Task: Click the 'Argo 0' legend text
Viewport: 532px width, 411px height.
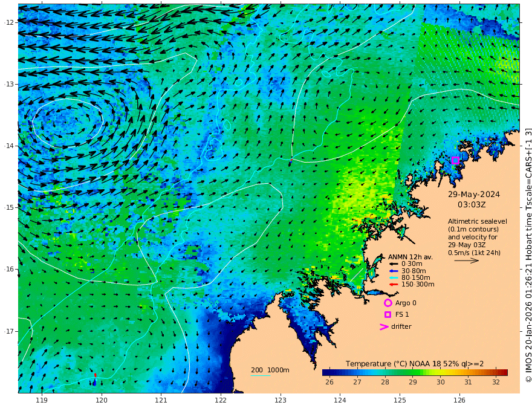Action: [x=406, y=303]
